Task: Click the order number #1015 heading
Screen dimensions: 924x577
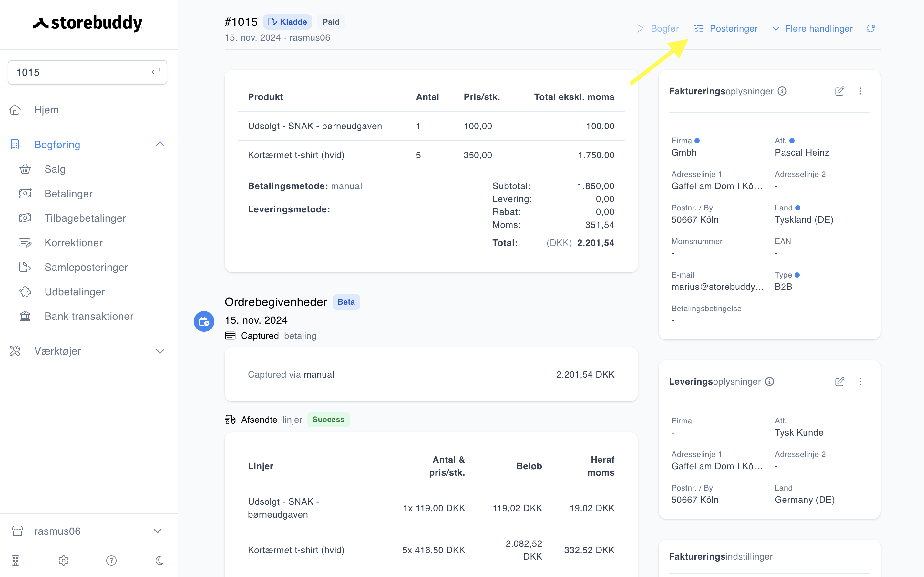Action: (241, 22)
